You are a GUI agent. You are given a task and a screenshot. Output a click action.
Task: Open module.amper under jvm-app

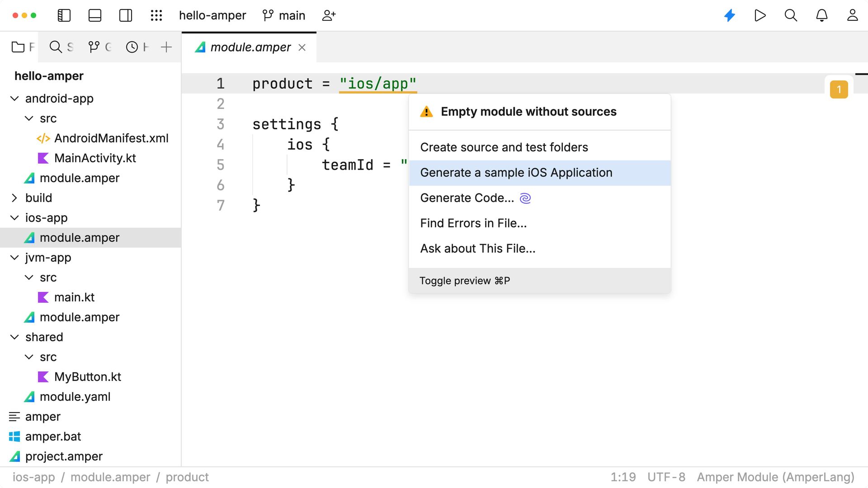click(80, 317)
